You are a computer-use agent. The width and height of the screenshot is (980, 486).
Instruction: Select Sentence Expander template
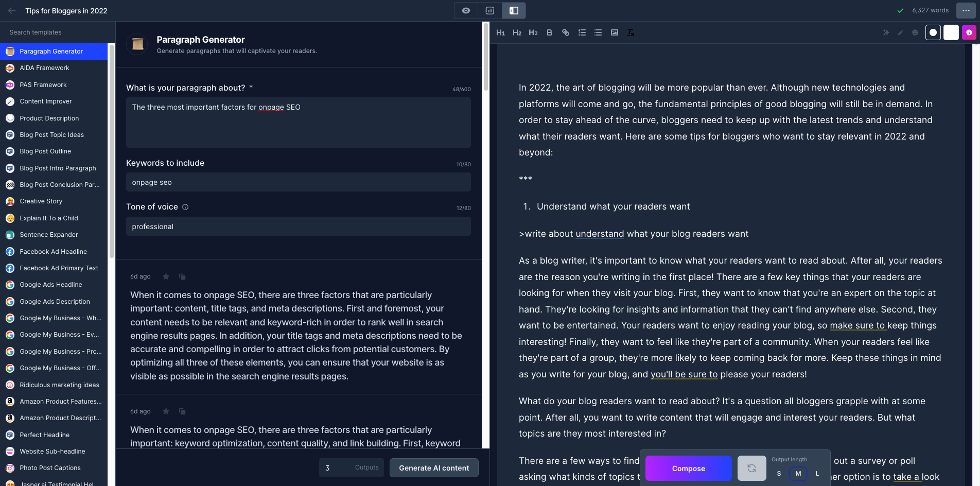[x=54, y=235]
